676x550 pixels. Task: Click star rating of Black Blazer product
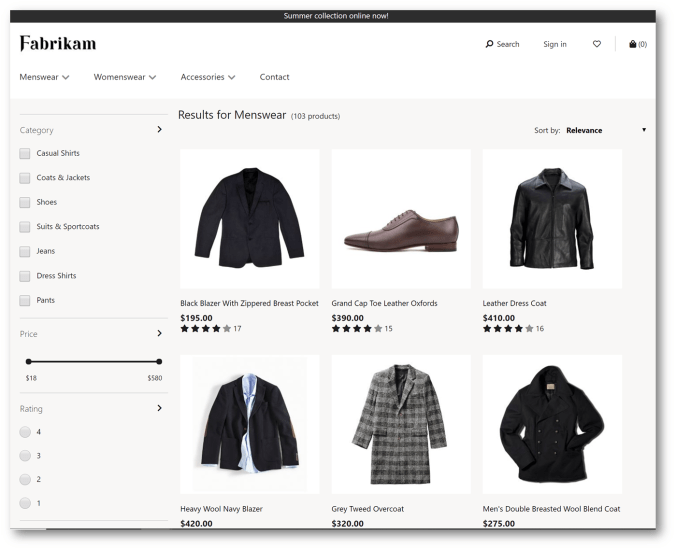[206, 328]
